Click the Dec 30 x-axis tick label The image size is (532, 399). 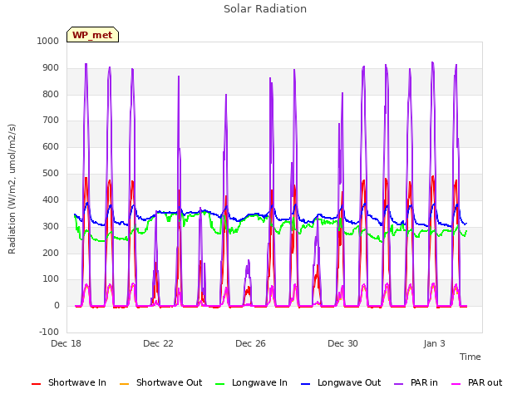342,343
